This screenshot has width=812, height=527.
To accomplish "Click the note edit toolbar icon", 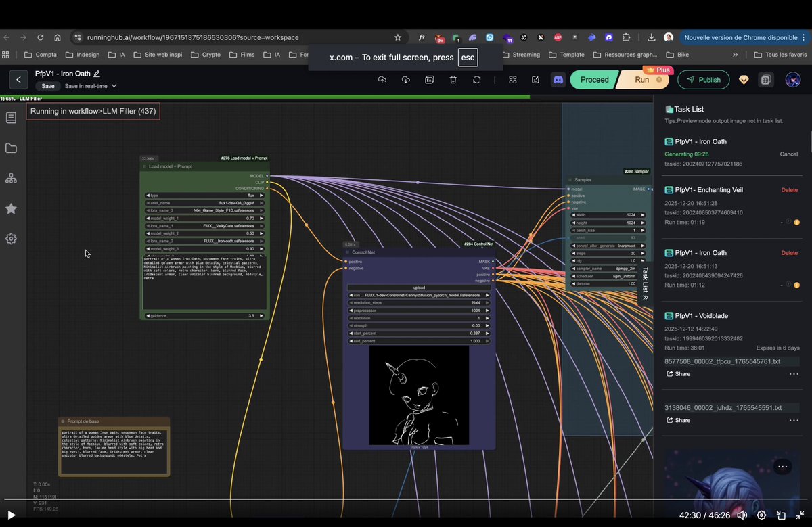I will pyautogui.click(x=536, y=80).
